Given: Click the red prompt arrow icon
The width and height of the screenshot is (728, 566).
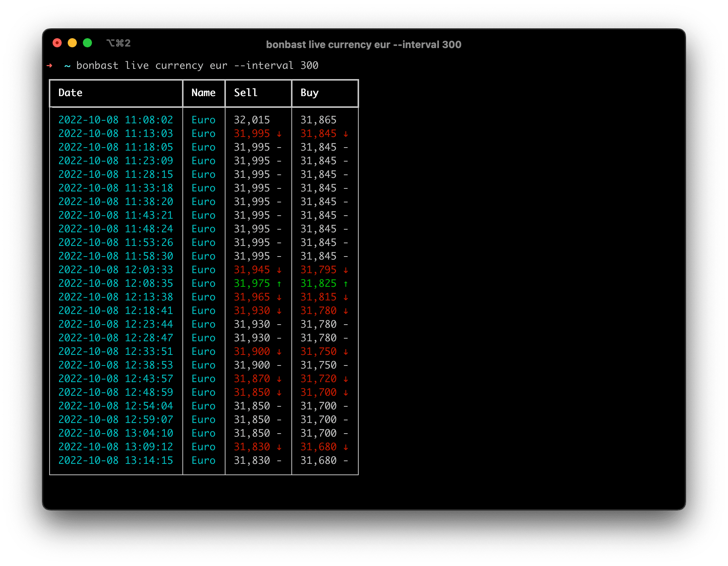Looking at the screenshot, I should 50,65.
